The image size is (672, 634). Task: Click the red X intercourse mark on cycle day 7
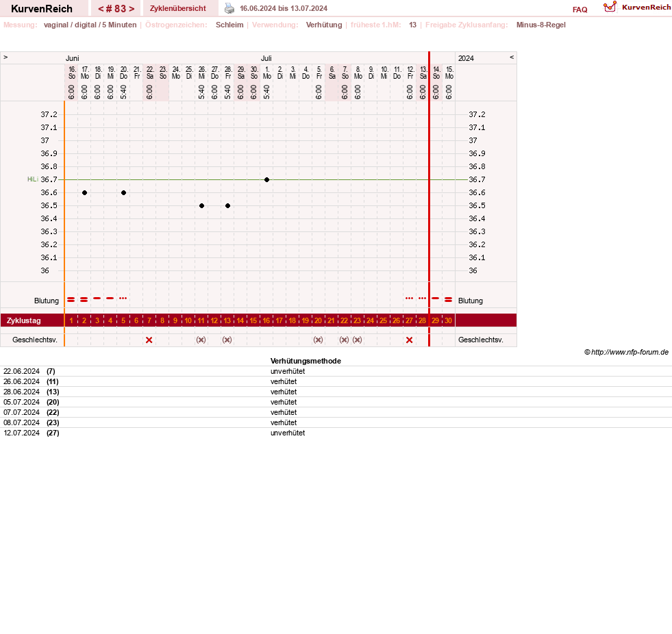[149, 340]
